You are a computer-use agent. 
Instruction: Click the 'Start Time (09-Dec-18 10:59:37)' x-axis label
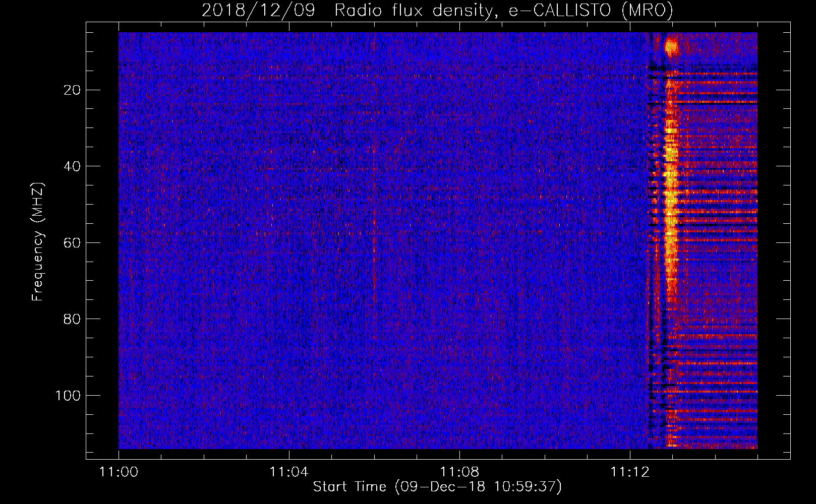437,487
